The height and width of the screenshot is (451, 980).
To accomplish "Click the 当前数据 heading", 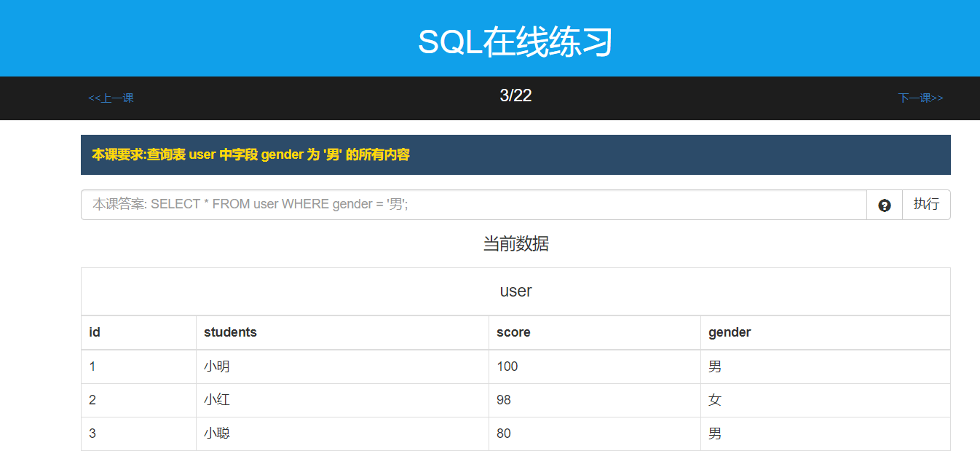I will click(515, 244).
